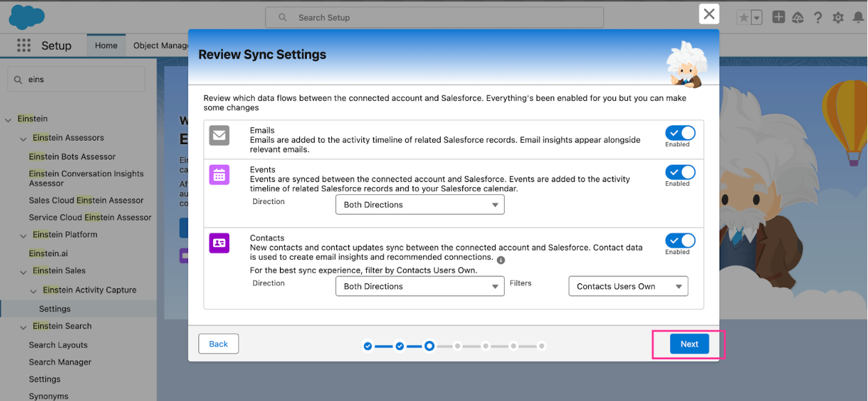
Task: Click the Contacts info tooltip icon
Action: coord(501,260)
